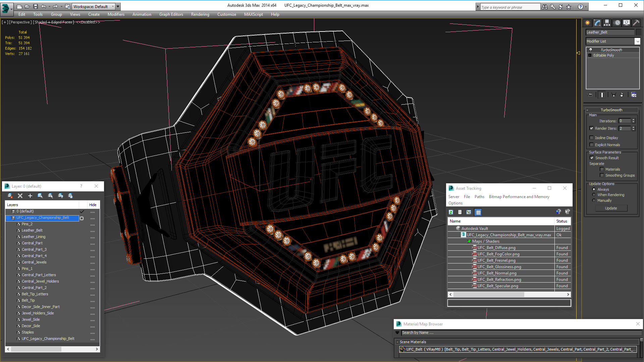Click Delete highlighted layers X icon

click(20, 196)
